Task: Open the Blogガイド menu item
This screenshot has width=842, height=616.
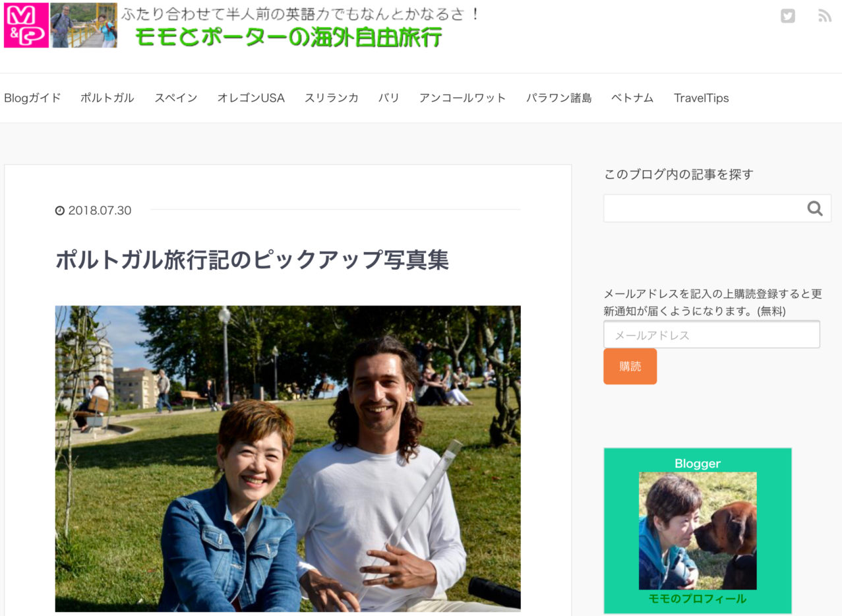Action: (x=32, y=98)
